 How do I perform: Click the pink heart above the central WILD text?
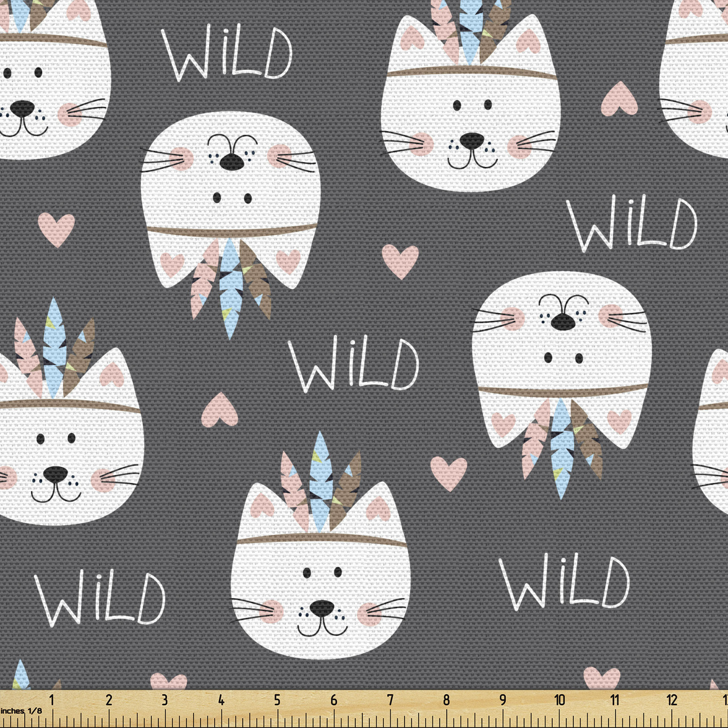(x=400, y=261)
